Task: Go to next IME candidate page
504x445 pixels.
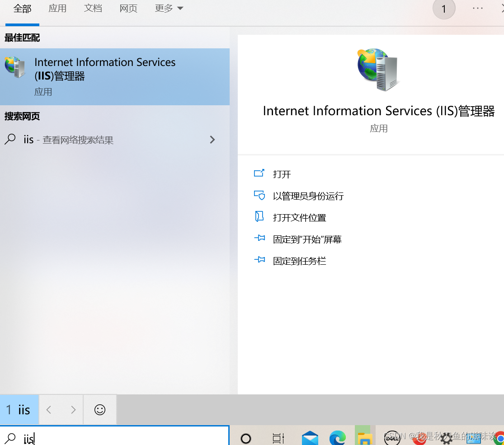Action: tap(73, 410)
